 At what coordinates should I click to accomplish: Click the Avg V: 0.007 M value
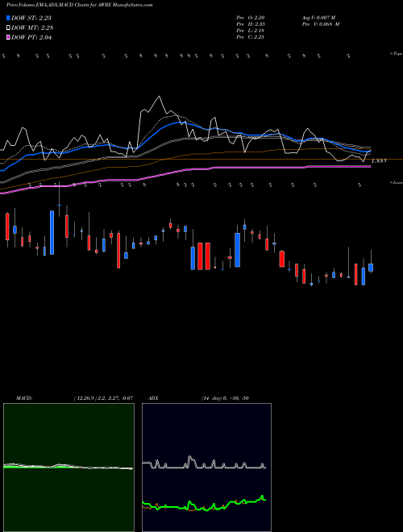[318, 17]
